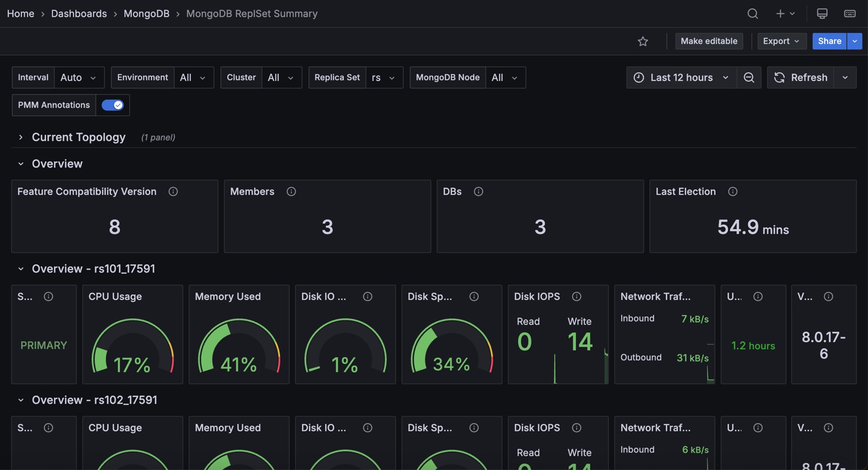Click the keyboard shortcuts icon

click(850, 13)
